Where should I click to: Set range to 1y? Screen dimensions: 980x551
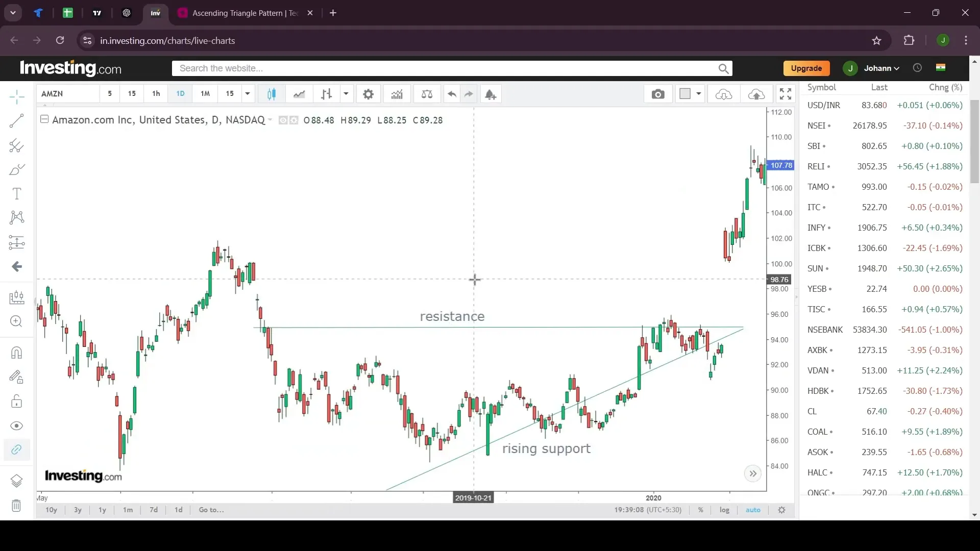[102, 510]
